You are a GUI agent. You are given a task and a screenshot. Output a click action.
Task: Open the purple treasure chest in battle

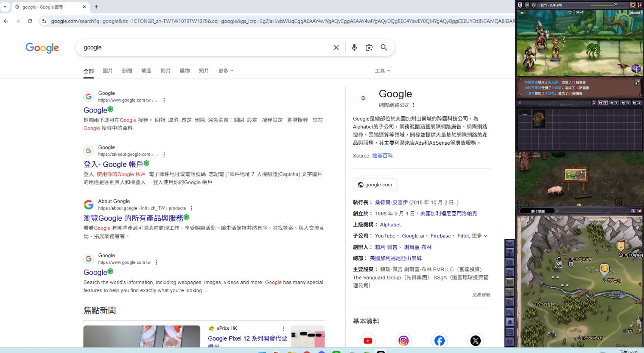636,69
